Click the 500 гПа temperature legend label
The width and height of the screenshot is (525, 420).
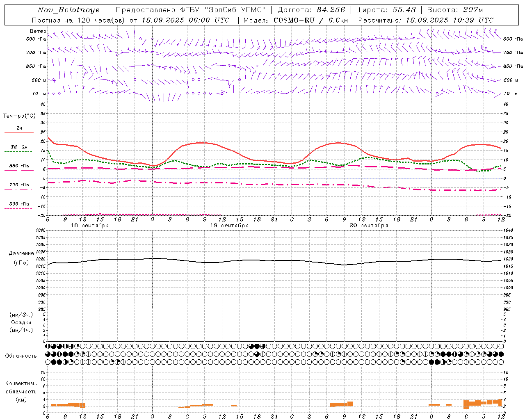click(19, 204)
